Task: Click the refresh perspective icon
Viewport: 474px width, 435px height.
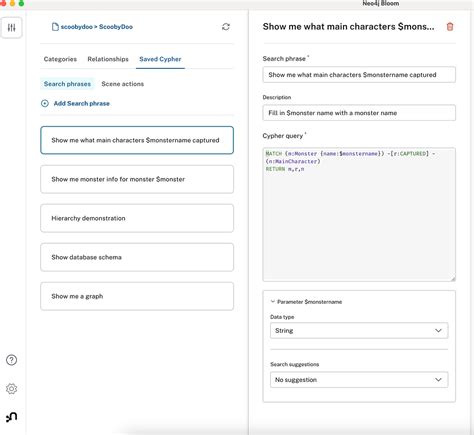Action: 226,27
